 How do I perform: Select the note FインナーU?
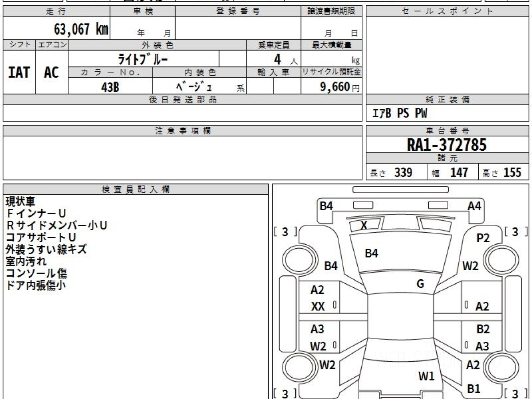36,214
